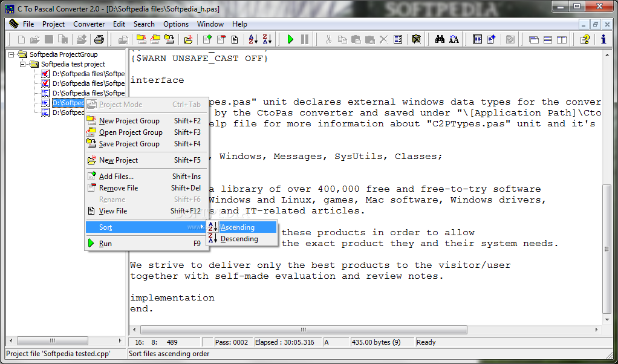The height and width of the screenshot is (364, 618).
Task: Click the Sort Ascending A-Z toolbar icon
Action: pyautogui.click(x=253, y=39)
